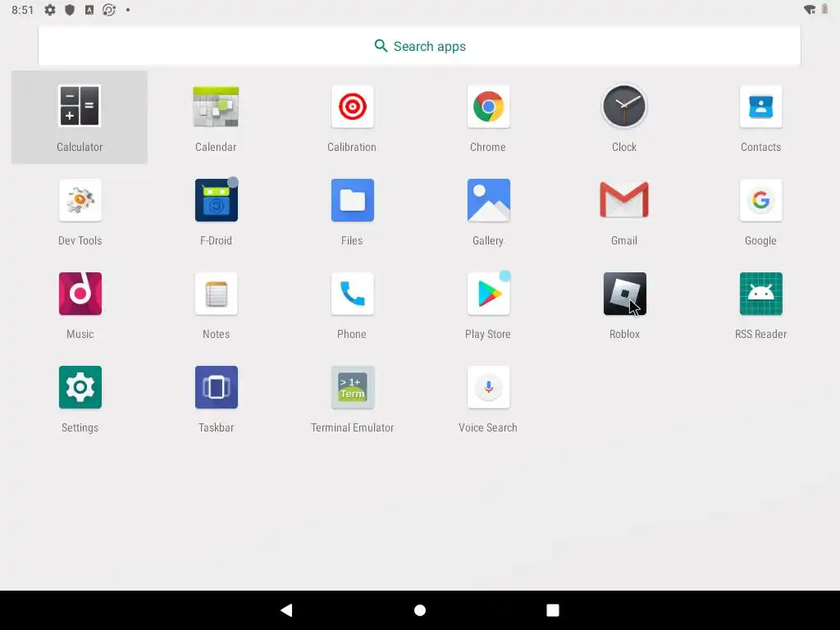
Task: Tap the Recents square navigation button
Action: tap(553, 610)
